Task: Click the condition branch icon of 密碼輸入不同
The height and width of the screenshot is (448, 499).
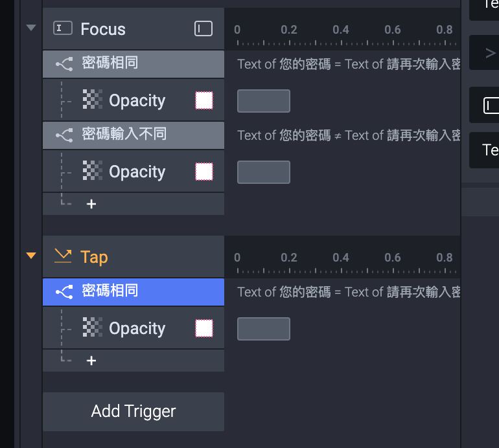Action: [64, 135]
